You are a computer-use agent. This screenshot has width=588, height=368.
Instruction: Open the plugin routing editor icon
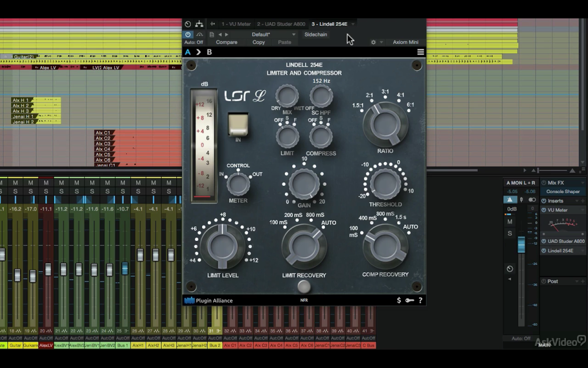[x=199, y=24]
